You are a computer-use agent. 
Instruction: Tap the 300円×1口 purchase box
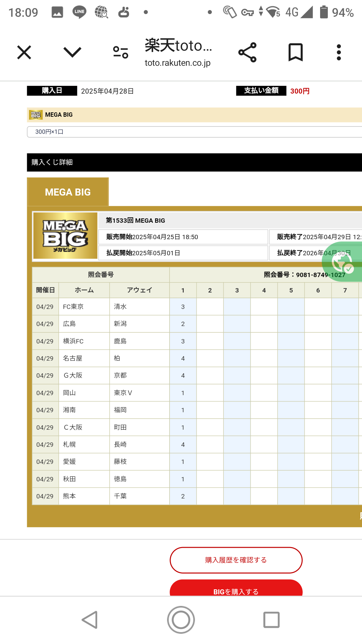tap(194, 132)
